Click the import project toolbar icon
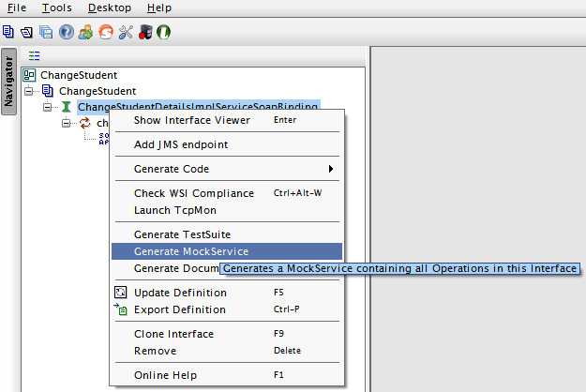The height and width of the screenshot is (392, 586). (x=27, y=31)
